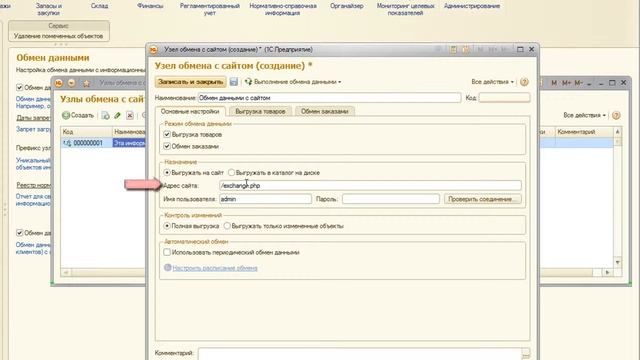Click the Комментарий input field

click(x=360, y=353)
